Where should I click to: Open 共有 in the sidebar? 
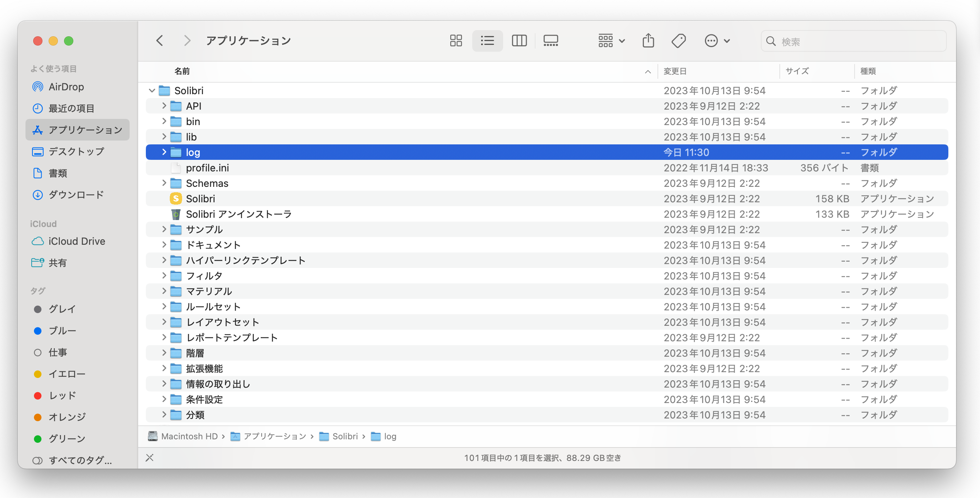77,263
